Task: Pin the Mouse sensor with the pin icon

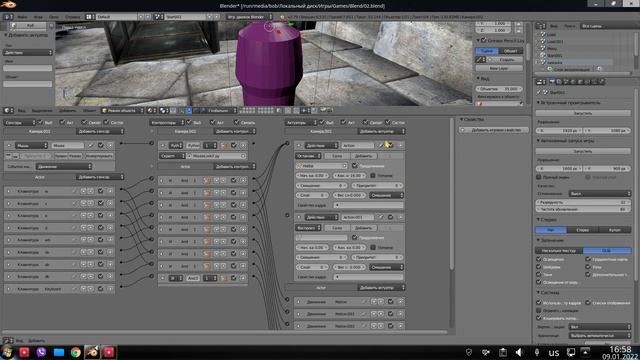Action: pos(91,145)
